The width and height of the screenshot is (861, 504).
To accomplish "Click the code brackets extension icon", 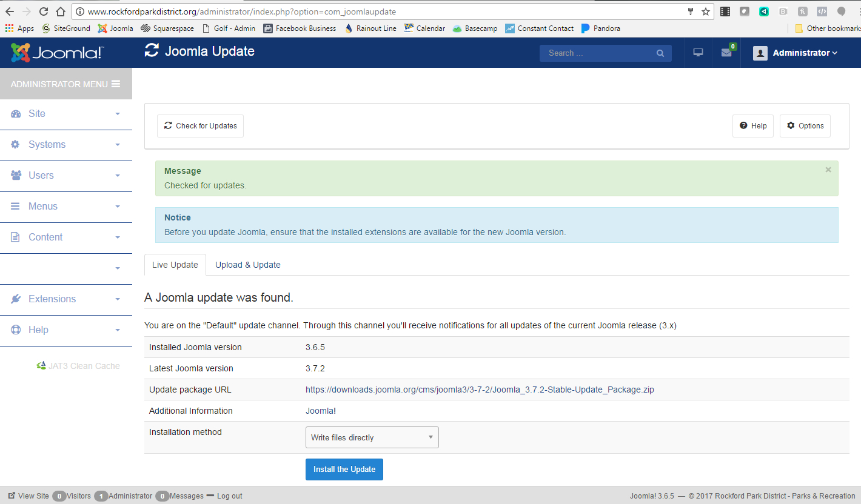I will coord(822,12).
